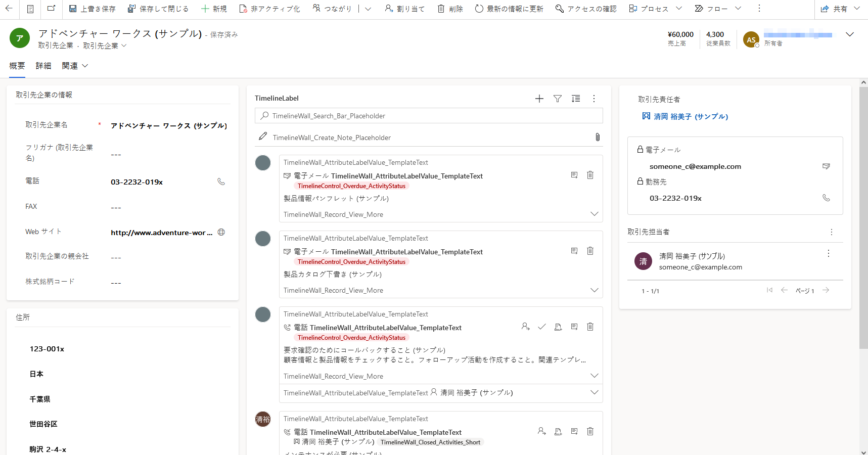Go back with the arrow icon

coord(9,9)
